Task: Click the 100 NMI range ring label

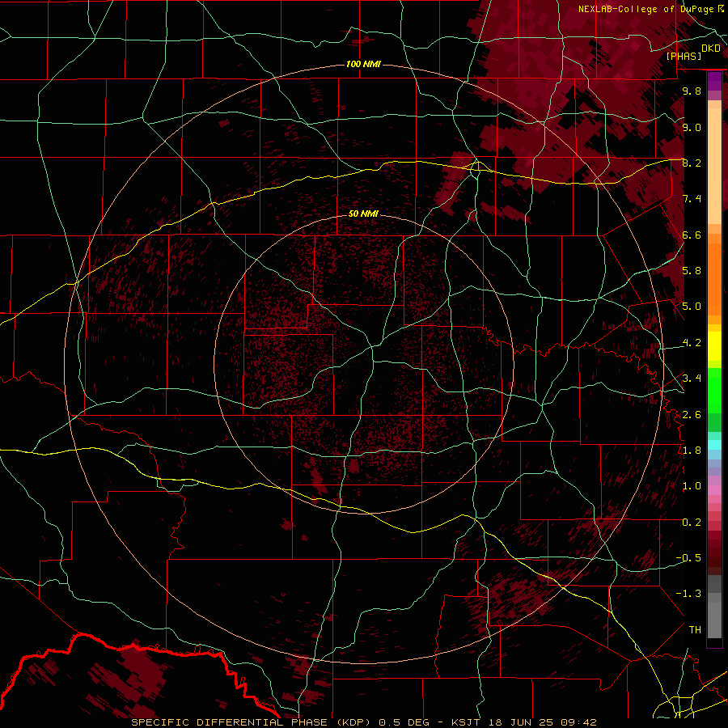Action: 363,64
